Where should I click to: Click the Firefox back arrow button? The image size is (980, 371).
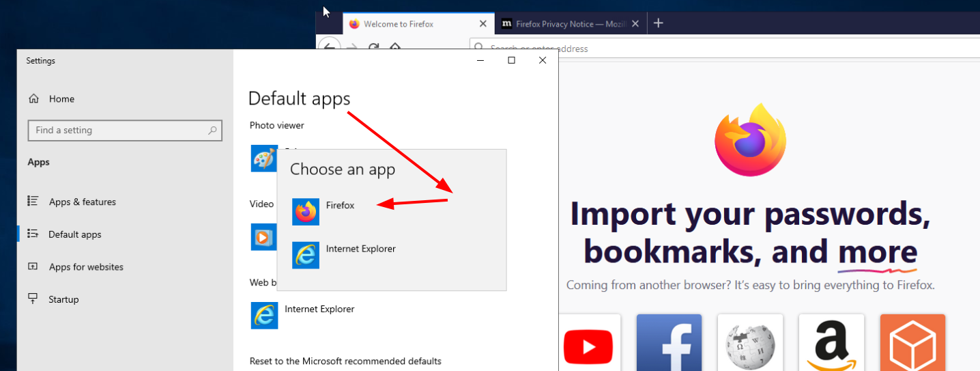click(x=330, y=47)
